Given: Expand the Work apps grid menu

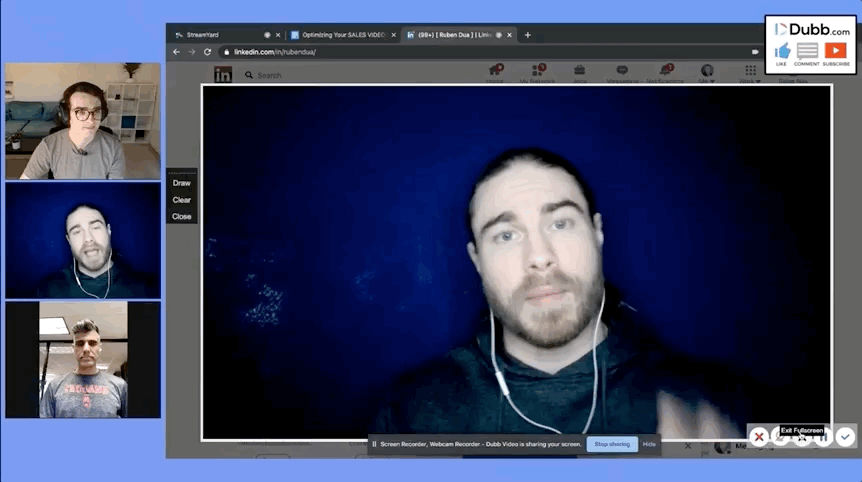Looking at the screenshot, I should click(750, 73).
